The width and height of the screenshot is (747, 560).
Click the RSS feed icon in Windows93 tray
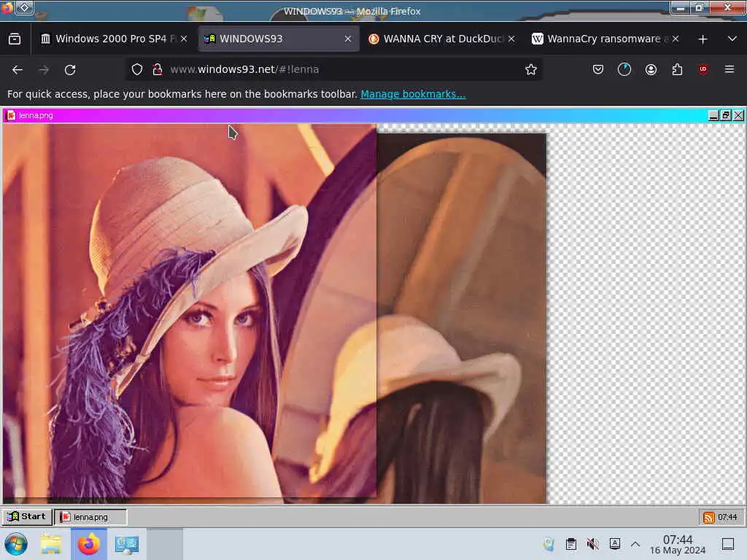coord(708,517)
